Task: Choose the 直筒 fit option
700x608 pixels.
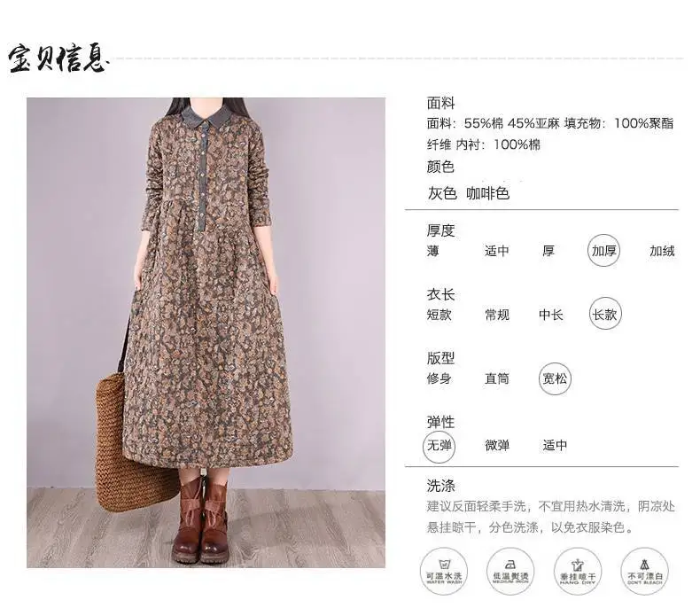Action: pyautogui.click(x=497, y=378)
